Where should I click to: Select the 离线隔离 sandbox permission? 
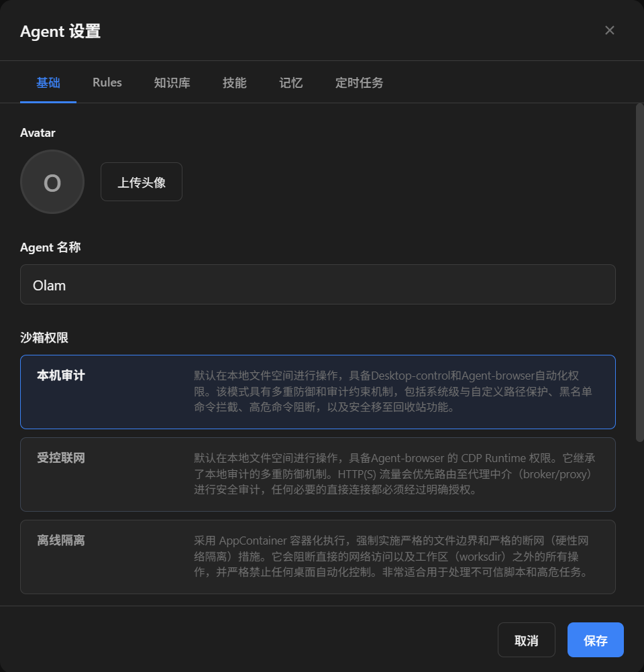(x=318, y=557)
